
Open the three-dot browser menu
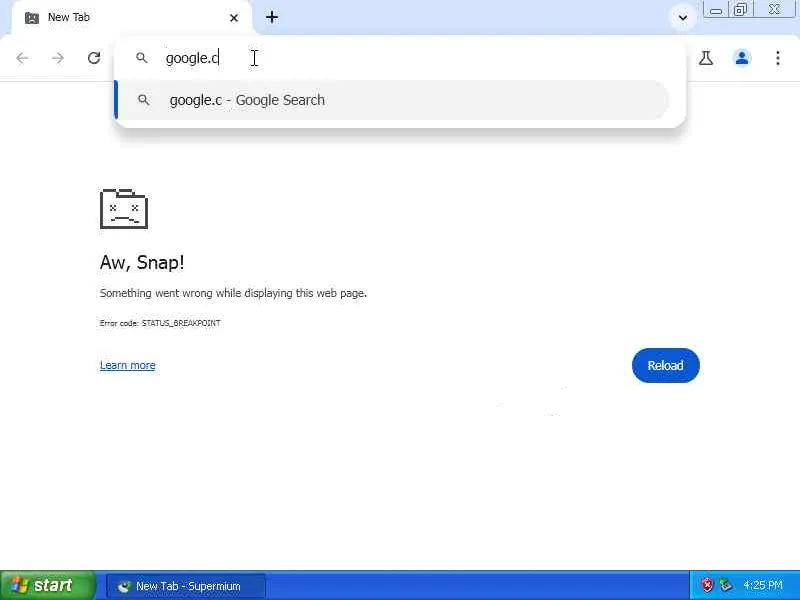click(x=778, y=58)
